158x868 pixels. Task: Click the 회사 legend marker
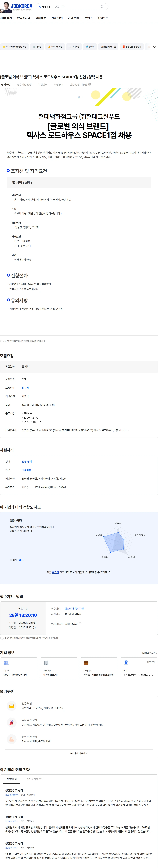tap(11, 560)
